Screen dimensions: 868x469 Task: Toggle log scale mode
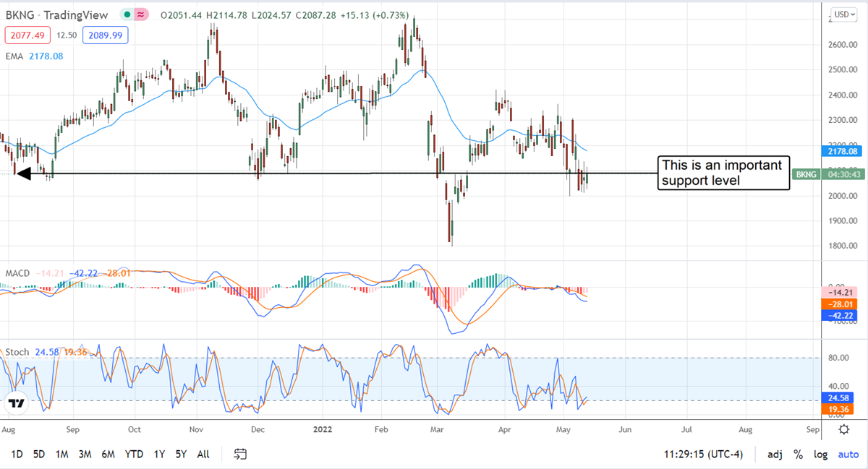pyautogui.click(x=820, y=455)
